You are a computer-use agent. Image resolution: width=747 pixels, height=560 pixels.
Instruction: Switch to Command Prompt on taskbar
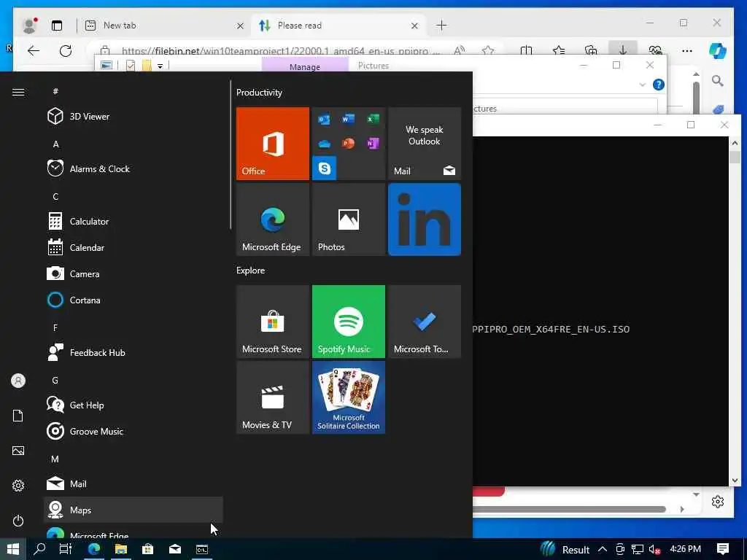(202, 549)
